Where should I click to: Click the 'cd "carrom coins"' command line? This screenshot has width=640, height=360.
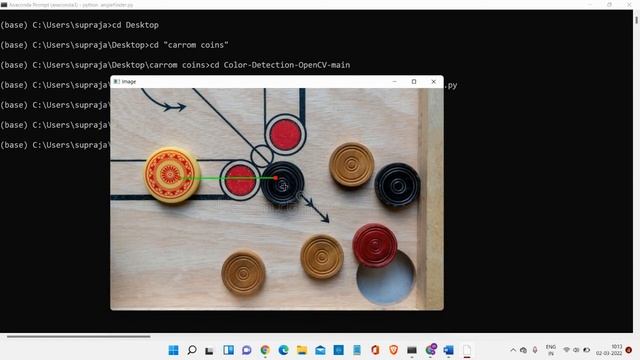point(114,45)
